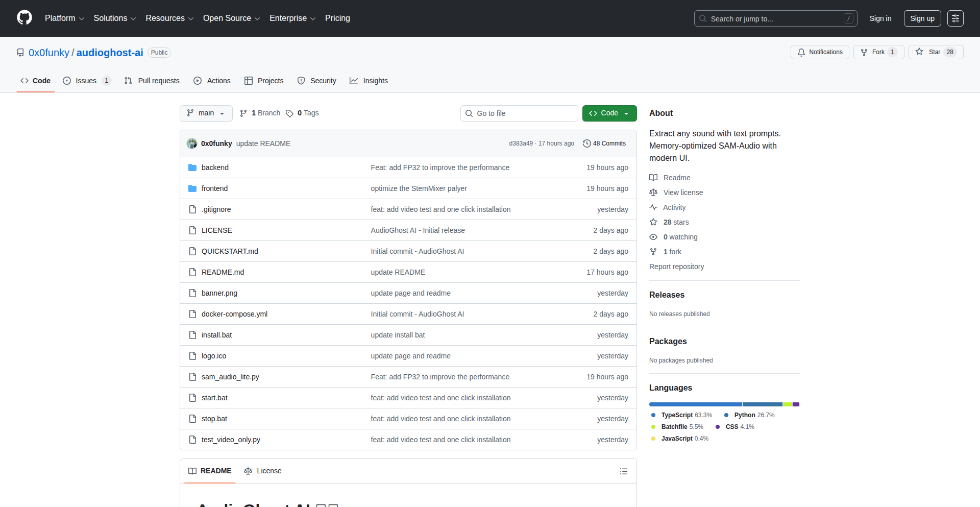Click the Sign up button
The width and height of the screenshot is (980, 507).
coord(922,18)
